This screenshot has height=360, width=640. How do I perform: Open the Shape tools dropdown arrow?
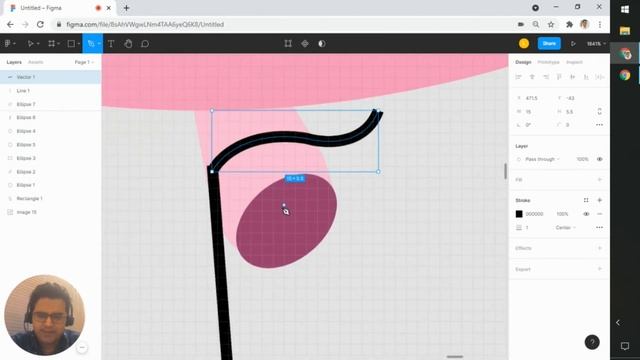point(79,44)
